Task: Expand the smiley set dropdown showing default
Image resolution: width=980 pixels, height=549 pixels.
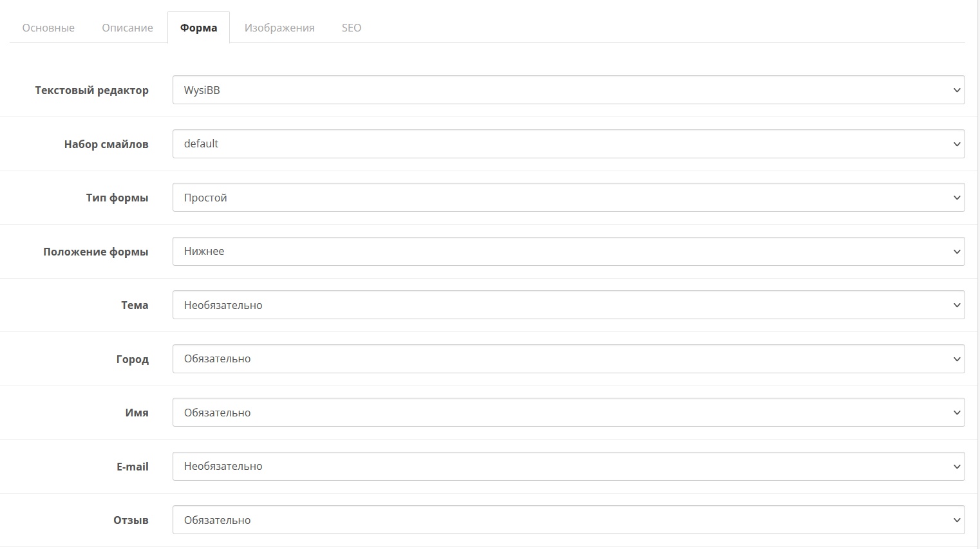Action: tap(568, 144)
